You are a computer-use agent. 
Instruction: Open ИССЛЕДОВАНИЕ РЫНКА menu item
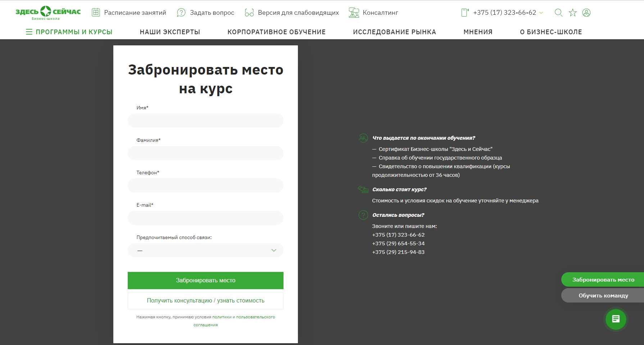(x=395, y=32)
